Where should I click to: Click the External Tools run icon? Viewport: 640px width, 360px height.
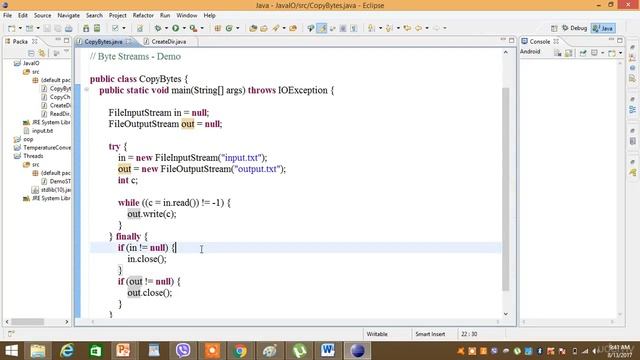(193, 28)
